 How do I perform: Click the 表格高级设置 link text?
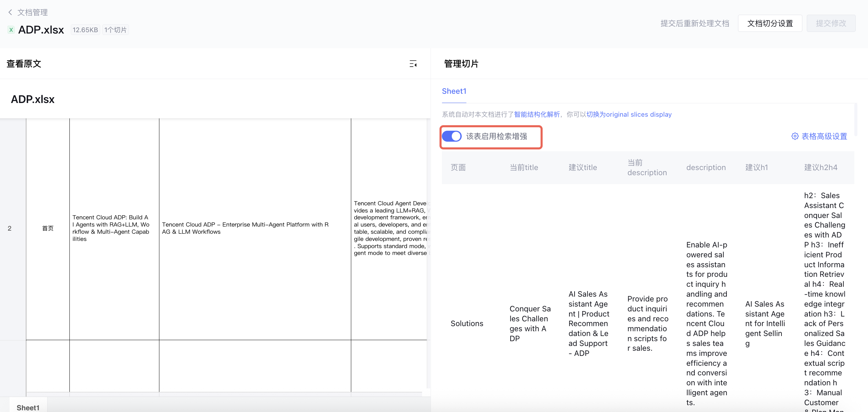[824, 136]
